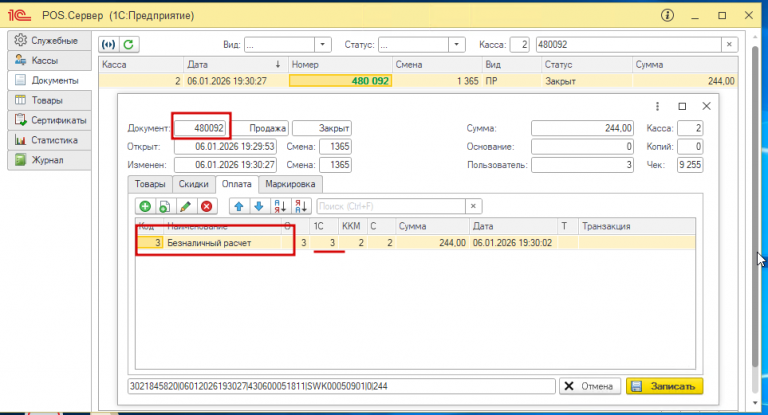Select the document cell 480 092
The height and width of the screenshot is (415, 768).
(x=340, y=81)
